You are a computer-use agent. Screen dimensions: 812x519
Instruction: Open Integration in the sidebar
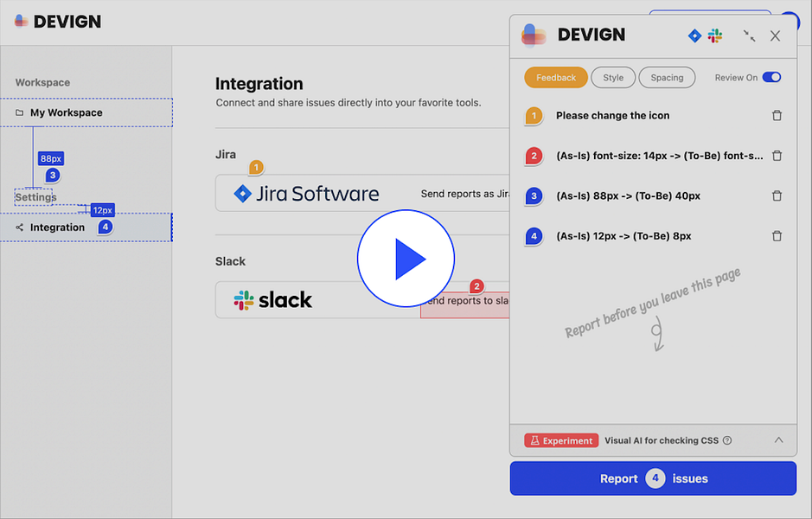(x=86, y=227)
